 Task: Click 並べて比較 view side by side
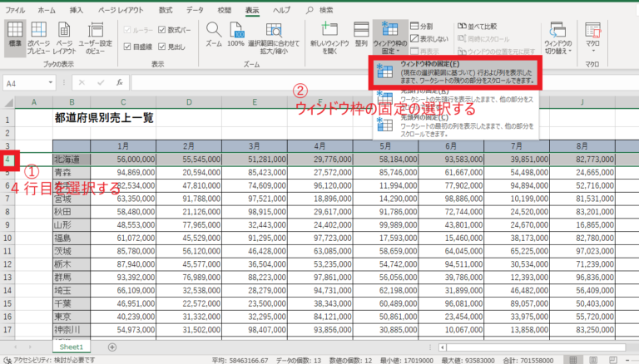(478, 26)
